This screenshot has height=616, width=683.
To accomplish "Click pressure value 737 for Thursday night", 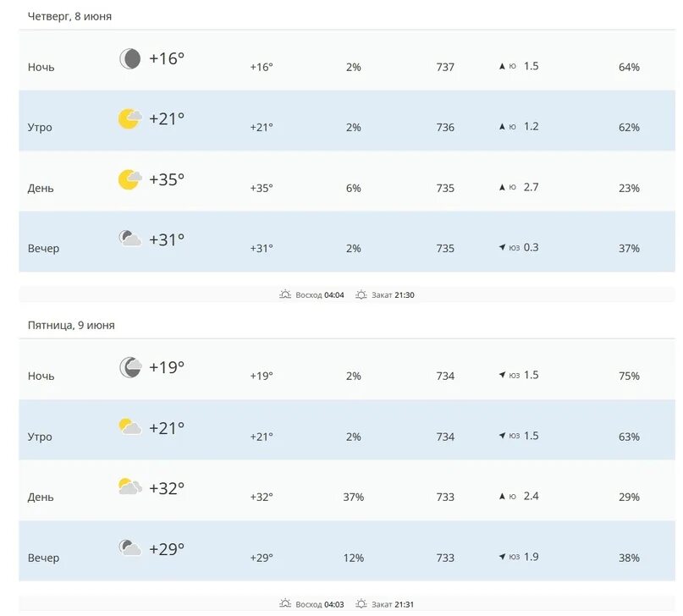I will pyautogui.click(x=445, y=67).
